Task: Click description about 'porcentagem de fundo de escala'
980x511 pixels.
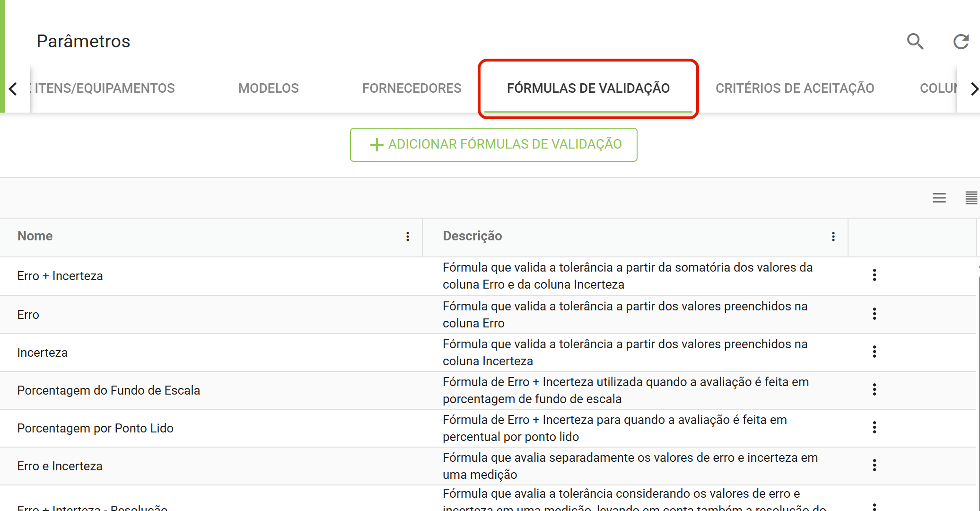Action: coord(626,390)
